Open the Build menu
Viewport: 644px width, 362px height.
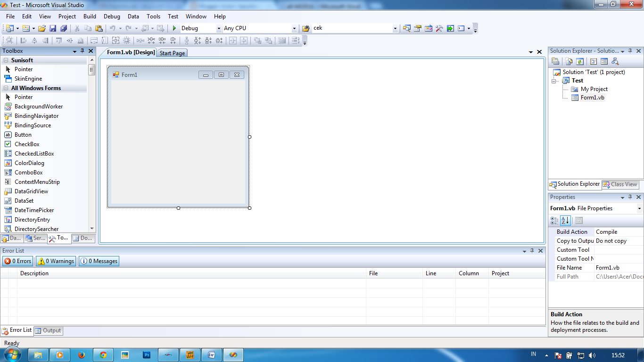pos(90,16)
